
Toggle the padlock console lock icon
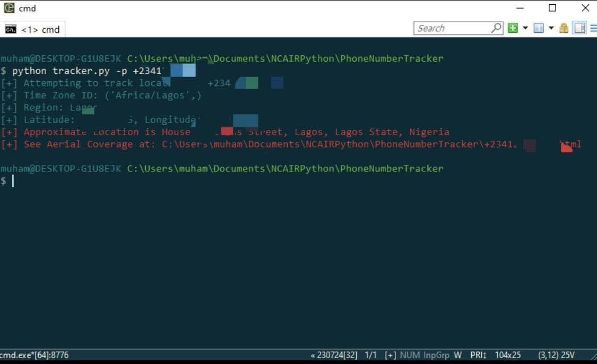[564, 28]
